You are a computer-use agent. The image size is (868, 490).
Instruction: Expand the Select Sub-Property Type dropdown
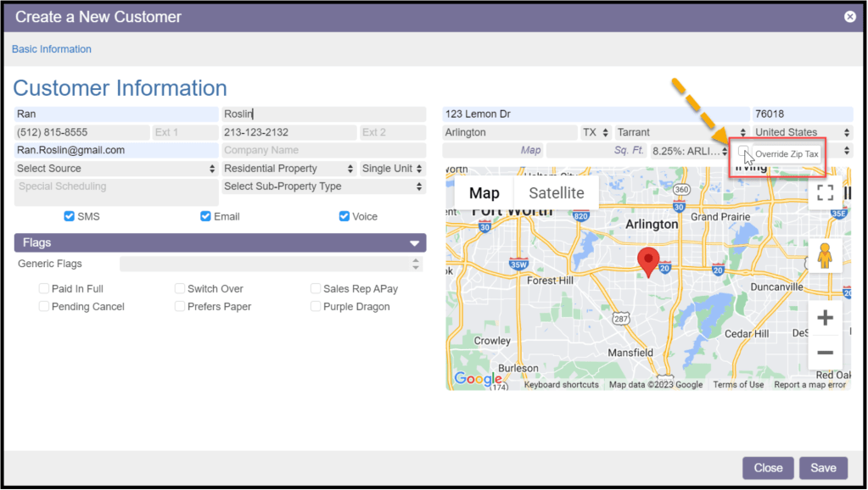click(x=322, y=187)
